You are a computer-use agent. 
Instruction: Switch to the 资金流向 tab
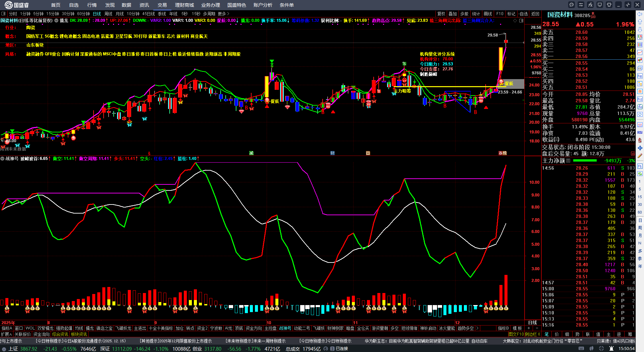point(41,334)
